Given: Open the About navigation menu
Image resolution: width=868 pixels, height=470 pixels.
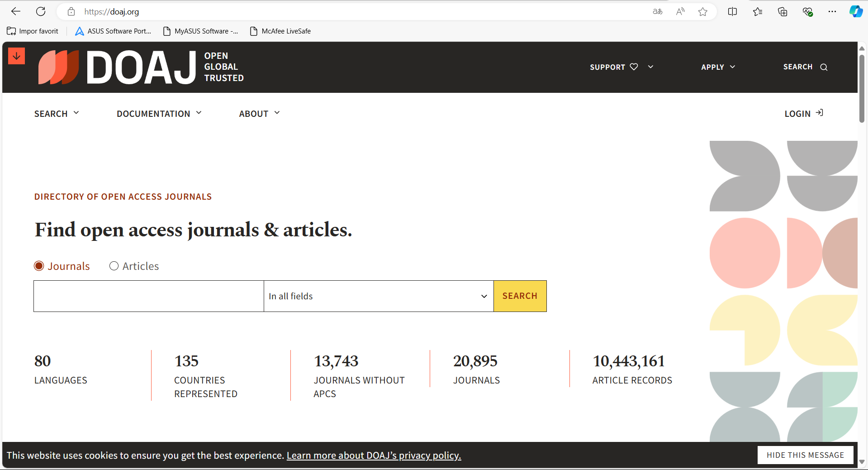Looking at the screenshot, I should coord(259,114).
